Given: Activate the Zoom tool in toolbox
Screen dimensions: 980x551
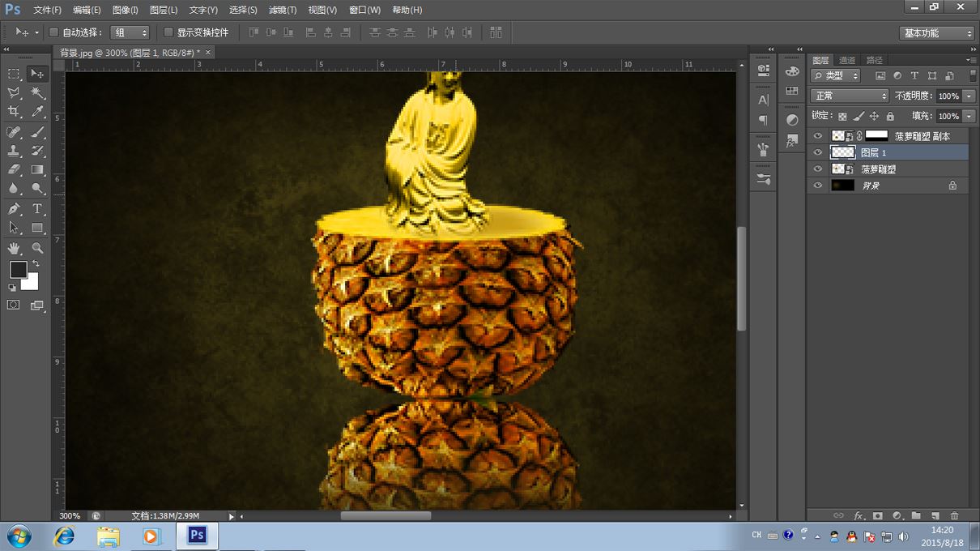Looking at the screenshot, I should point(37,248).
